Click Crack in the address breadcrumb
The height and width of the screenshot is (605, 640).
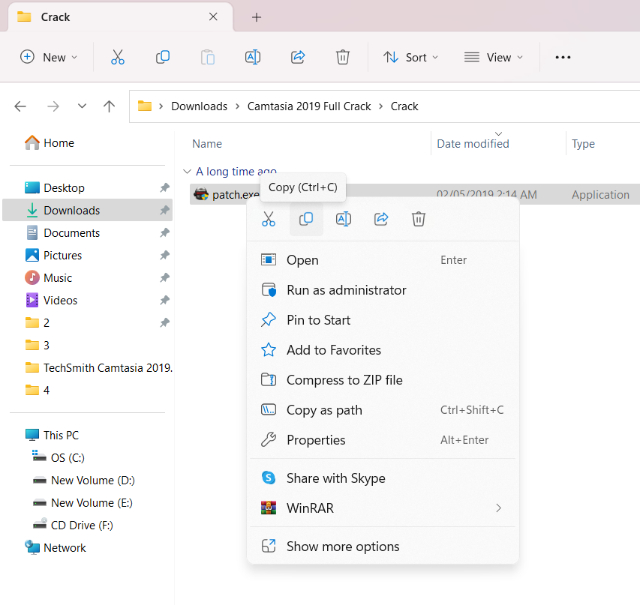(x=404, y=107)
